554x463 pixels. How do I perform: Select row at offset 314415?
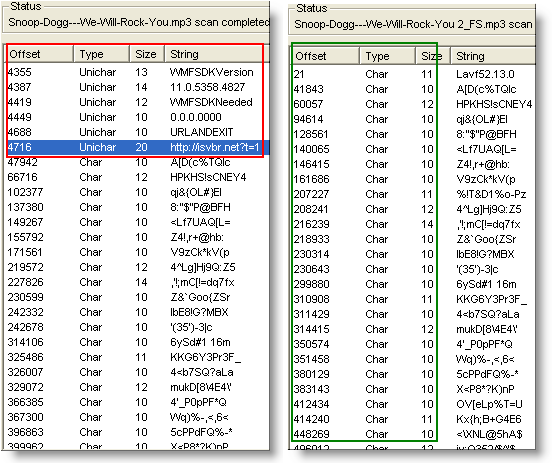tap(413, 329)
